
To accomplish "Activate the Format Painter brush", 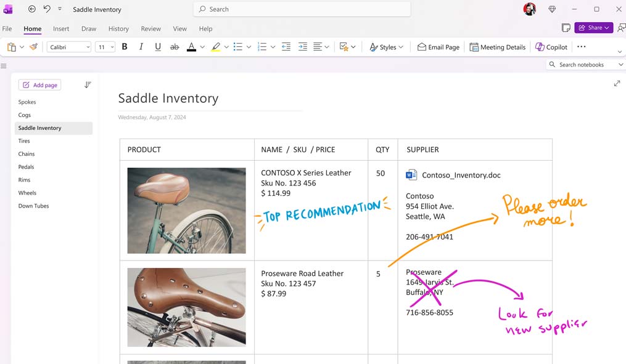I will coord(34,47).
